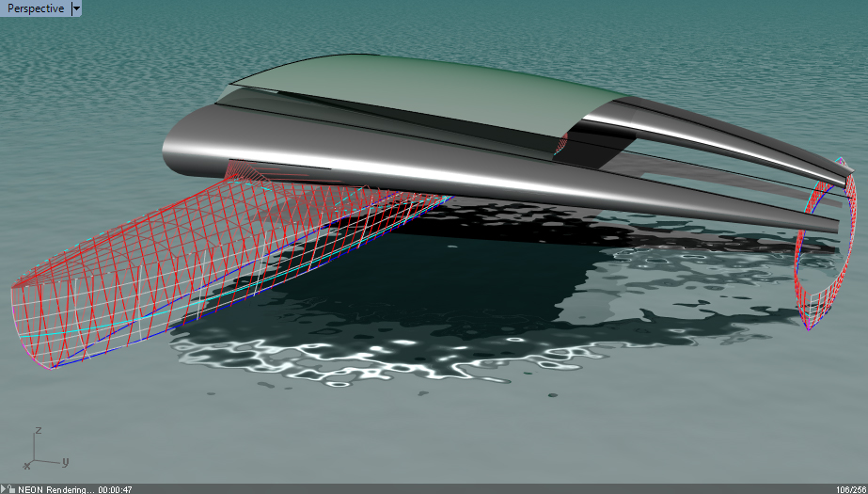Click the Neon play/pause triangle icon
Image resolution: width=868 pixels, height=494 pixels.
point(4,489)
